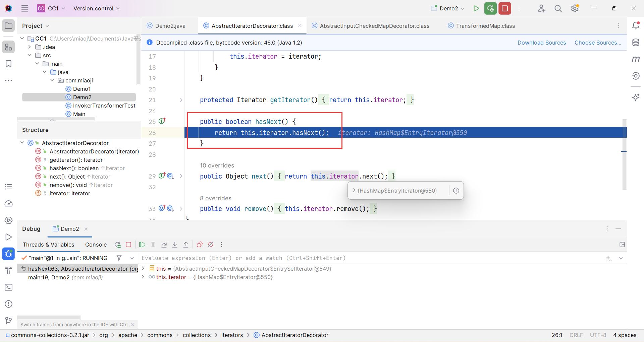Click the Resume Program icon in debug toolbar
The width and height of the screenshot is (644, 342).
(x=142, y=245)
